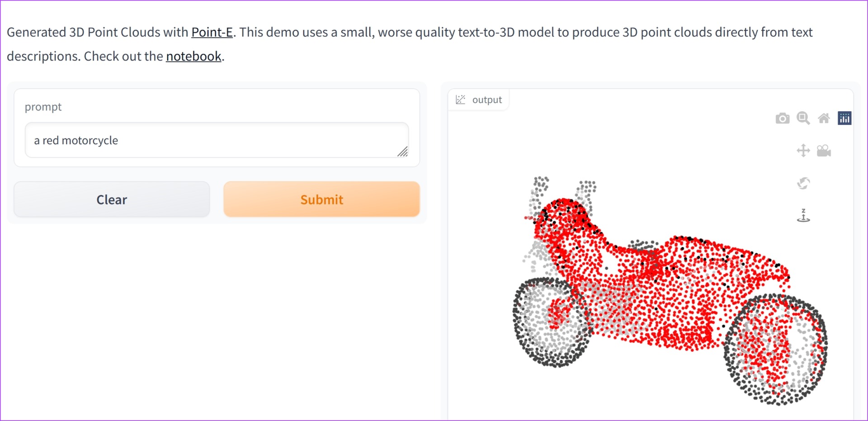Select the Zoom magnifier tool in the plot toolbar
Viewport: 868px width, 421px height.
pyautogui.click(x=803, y=118)
